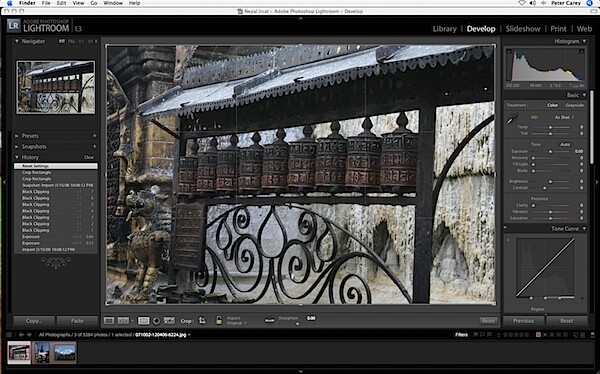The height and width of the screenshot is (374, 600).
Task: Collapse the History panel
Action: tap(17, 157)
